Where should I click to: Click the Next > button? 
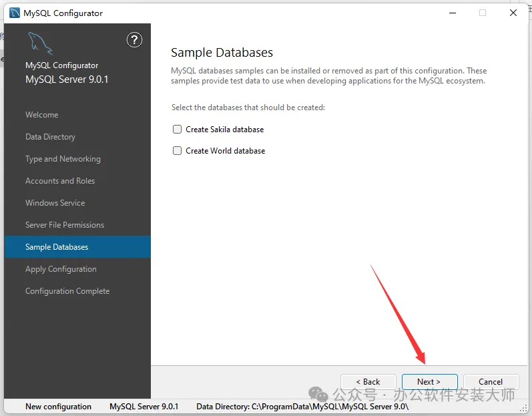429,382
